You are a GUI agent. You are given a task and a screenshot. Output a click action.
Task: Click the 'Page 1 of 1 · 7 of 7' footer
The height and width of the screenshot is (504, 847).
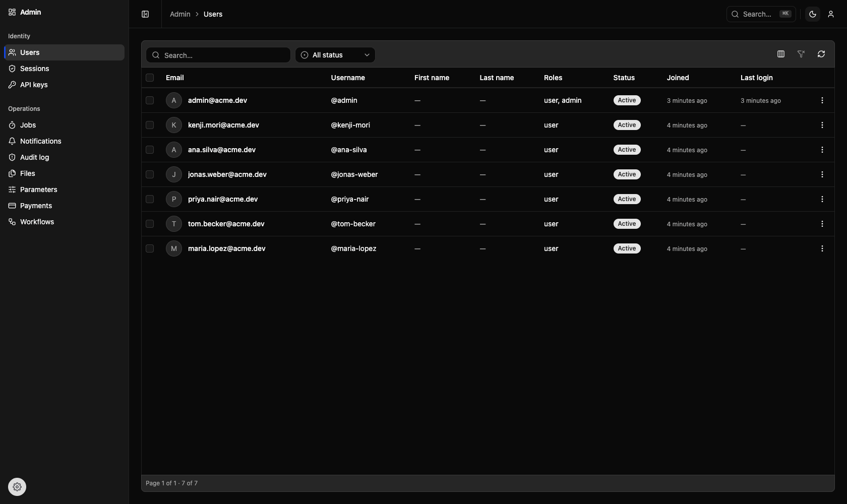pos(171,483)
